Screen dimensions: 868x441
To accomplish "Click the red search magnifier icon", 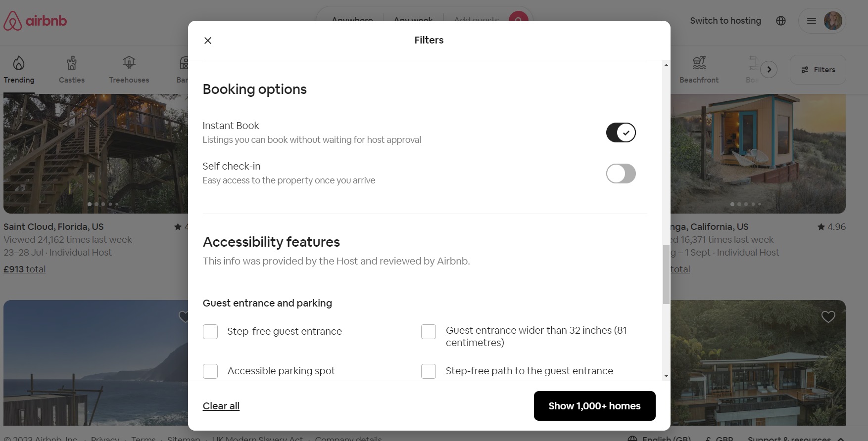I will click(x=518, y=21).
